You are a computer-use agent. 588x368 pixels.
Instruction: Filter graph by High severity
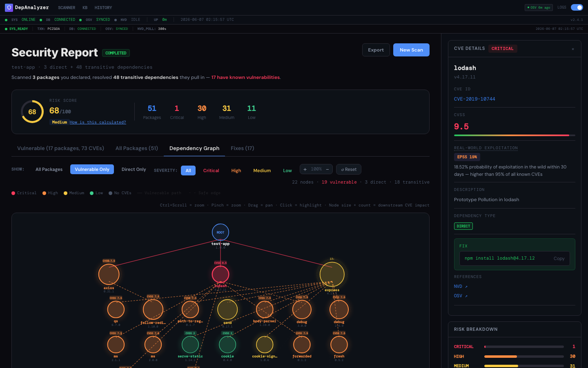pyautogui.click(x=236, y=171)
